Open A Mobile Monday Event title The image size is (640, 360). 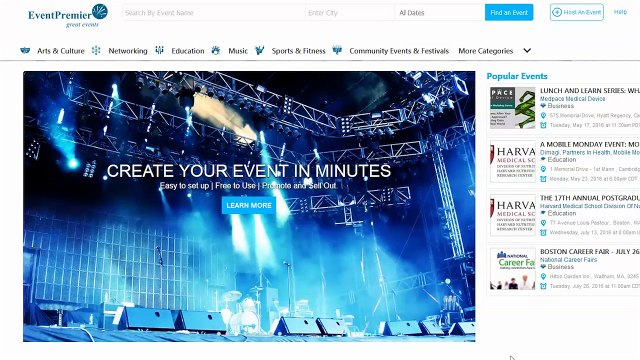tap(590, 144)
